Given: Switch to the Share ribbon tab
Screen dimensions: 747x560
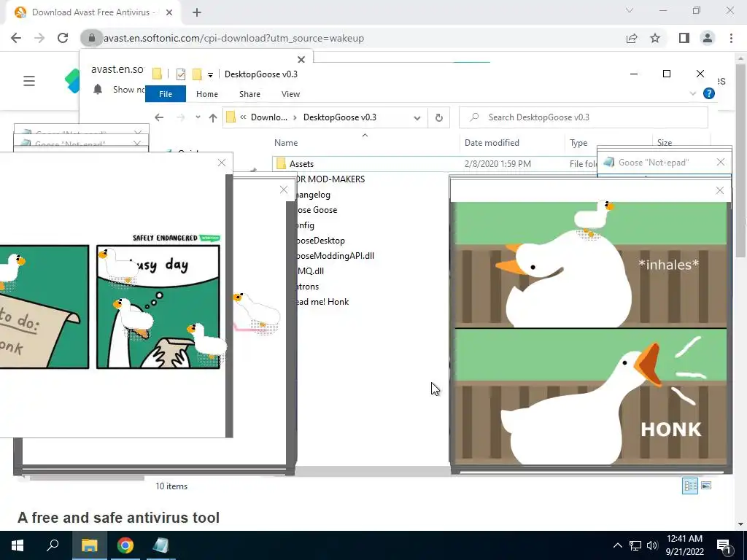Looking at the screenshot, I should [x=249, y=94].
